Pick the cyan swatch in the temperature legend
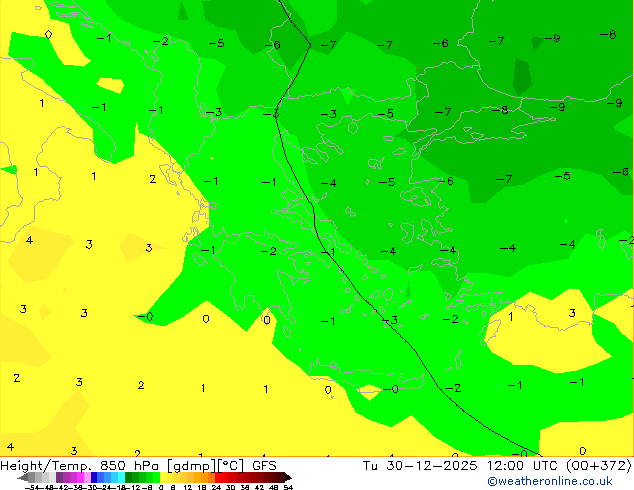The width and height of the screenshot is (634, 490). tap(121, 477)
